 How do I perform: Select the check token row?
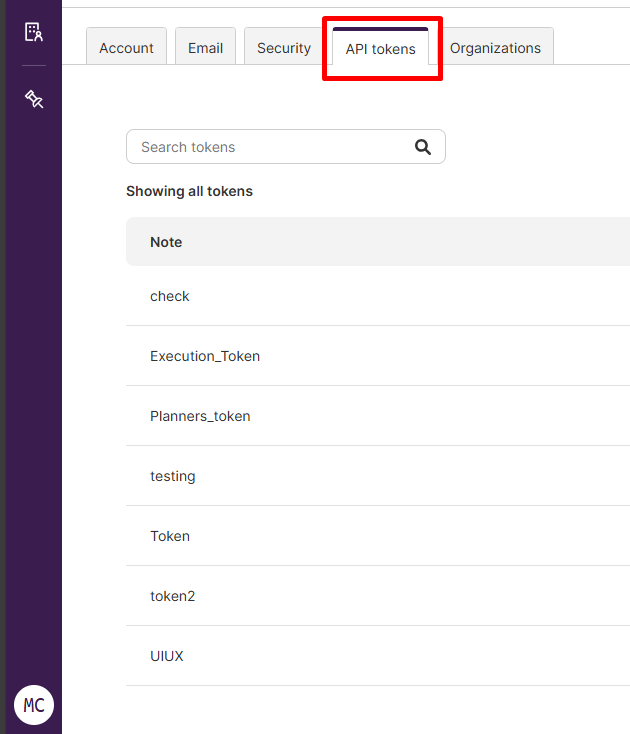coord(170,296)
